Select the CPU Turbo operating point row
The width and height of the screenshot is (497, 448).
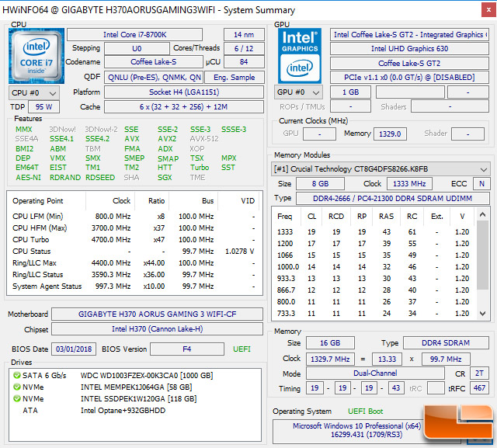(x=134, y=240)
